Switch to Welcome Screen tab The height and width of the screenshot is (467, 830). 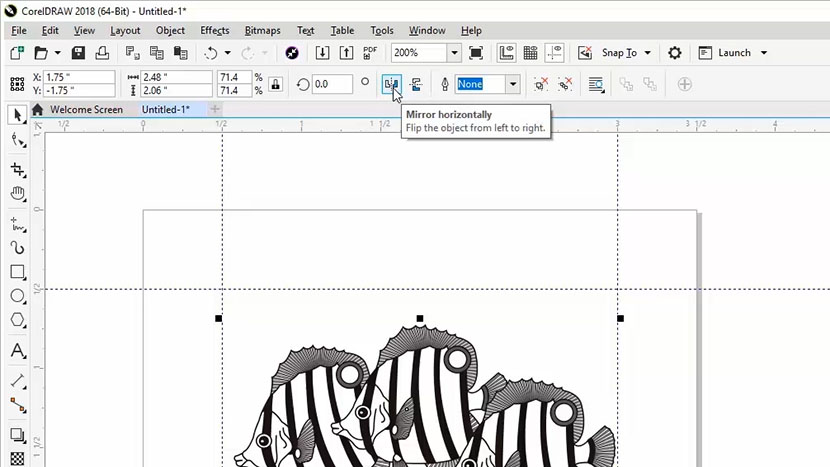pos(86,109)
